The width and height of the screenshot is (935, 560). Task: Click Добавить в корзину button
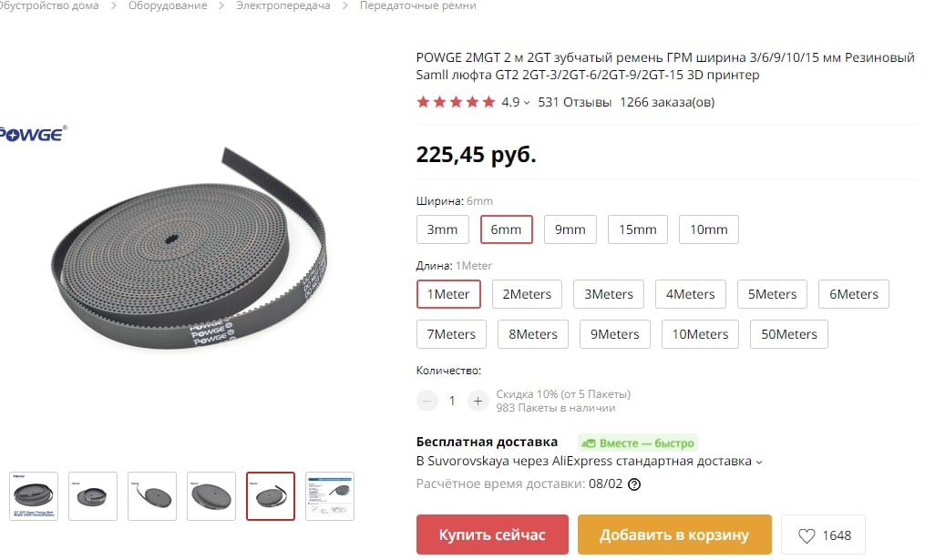[674, 535]
